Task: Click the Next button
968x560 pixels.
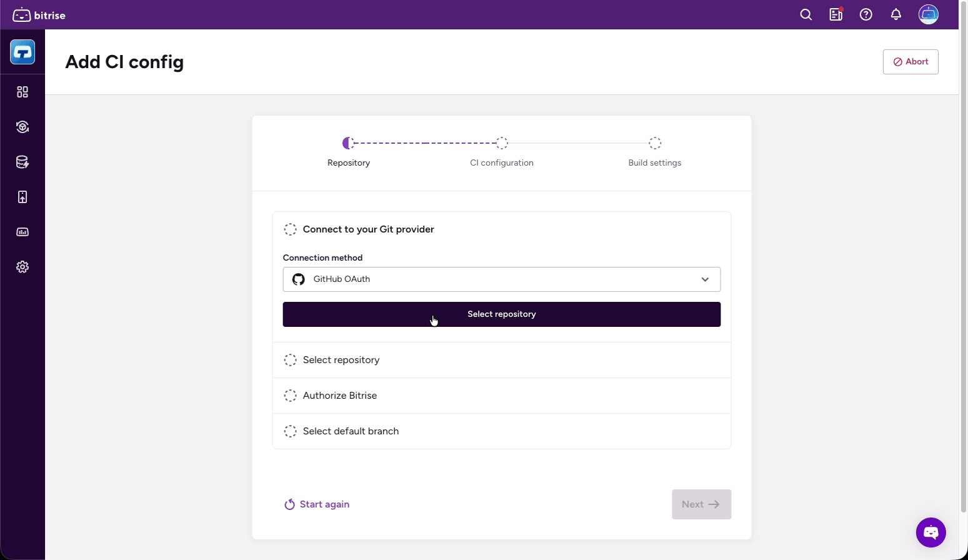Action: pyautogui.click(x=701, y=504)
